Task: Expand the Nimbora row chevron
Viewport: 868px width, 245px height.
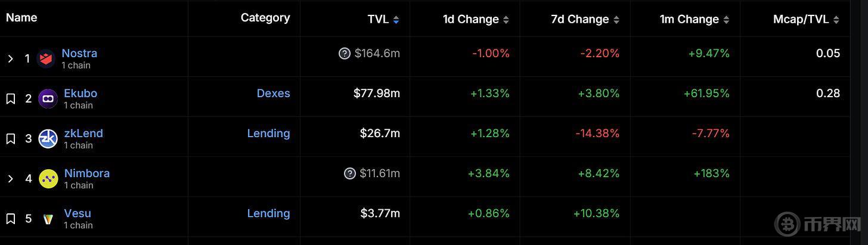Action: pyautogui.click(x=10, y=178)
